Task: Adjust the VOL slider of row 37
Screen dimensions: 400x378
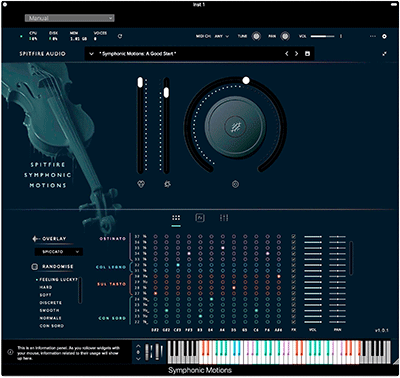Action: [313, 237]
